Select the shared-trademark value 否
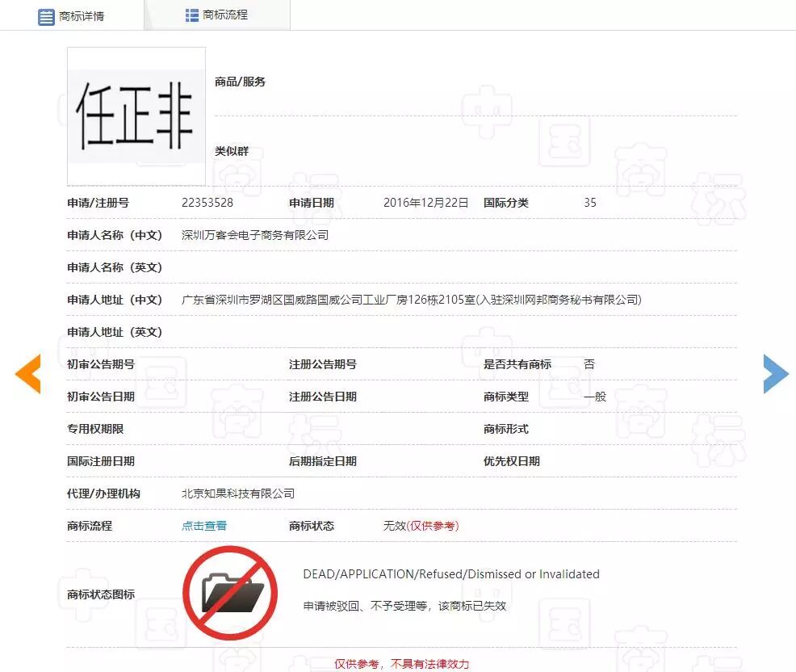Screen dimensions: 796x672 589,364
